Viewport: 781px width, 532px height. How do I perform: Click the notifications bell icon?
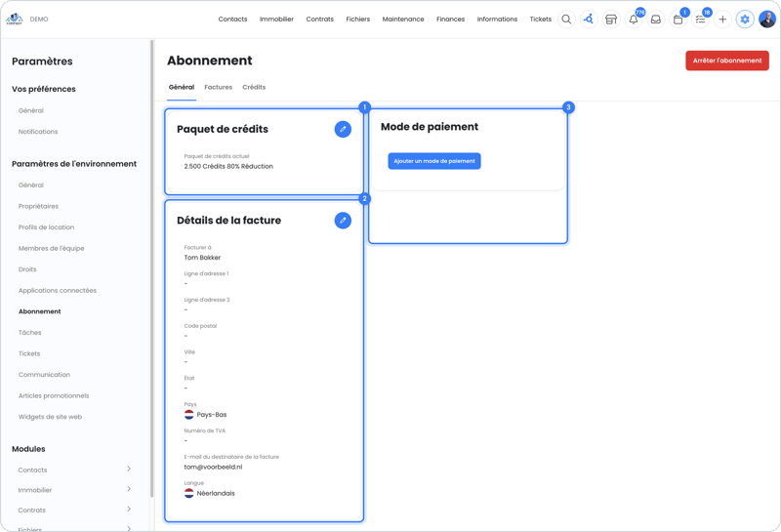pyautogui.click(x=634, y=20)
